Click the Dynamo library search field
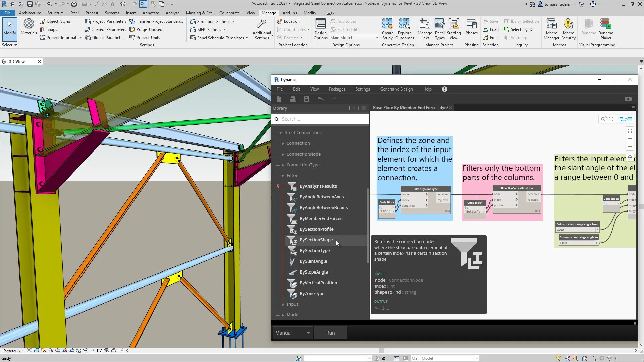644x362 pixels. [324, 119]
